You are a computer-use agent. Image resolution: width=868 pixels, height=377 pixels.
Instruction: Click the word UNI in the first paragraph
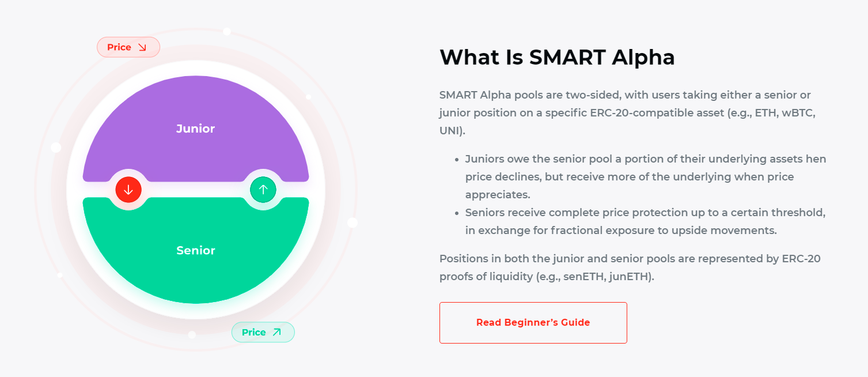point(450,130)
